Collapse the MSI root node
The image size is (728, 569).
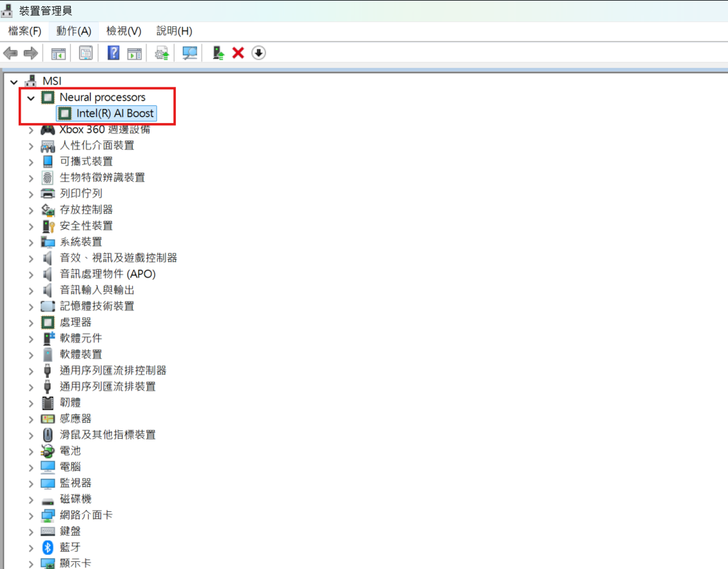14,81
